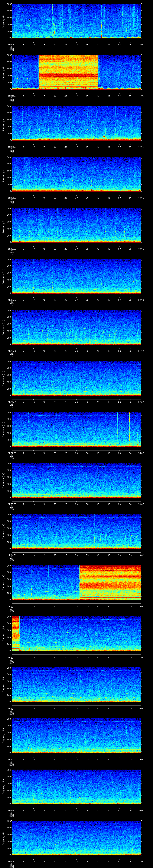Click the 31:00 end time label

click(x=141, y=862)
